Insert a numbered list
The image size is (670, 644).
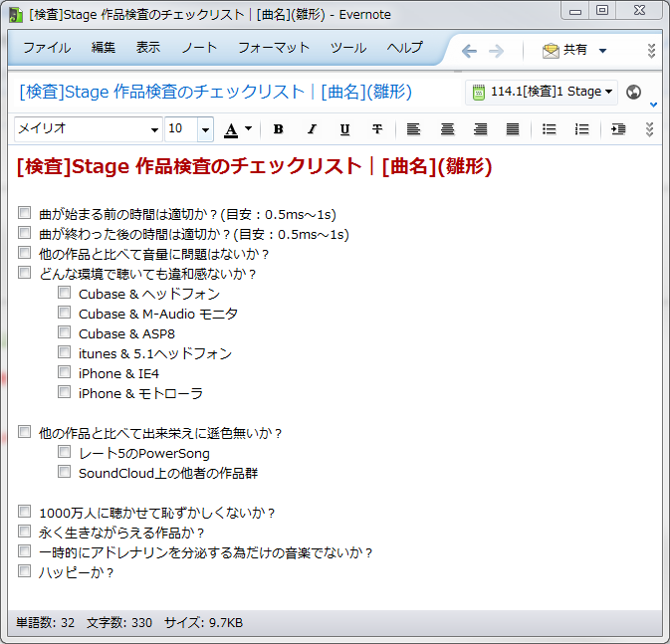point(582,129)
